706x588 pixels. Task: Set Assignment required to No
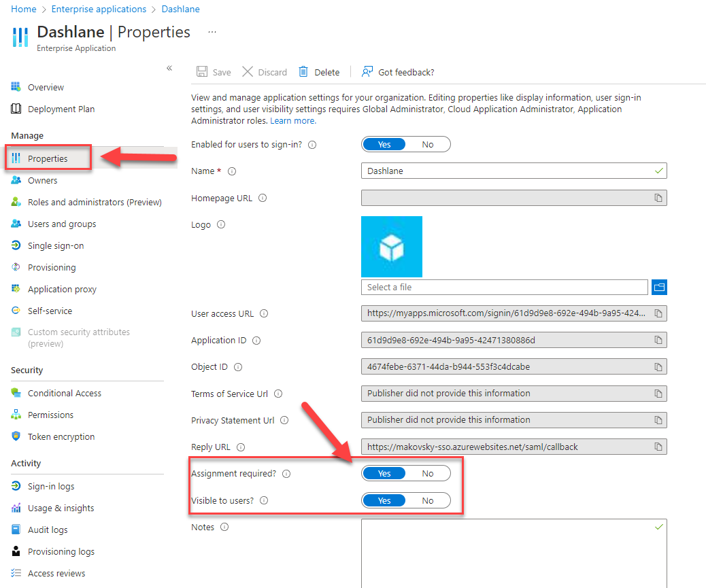[428, 473]
